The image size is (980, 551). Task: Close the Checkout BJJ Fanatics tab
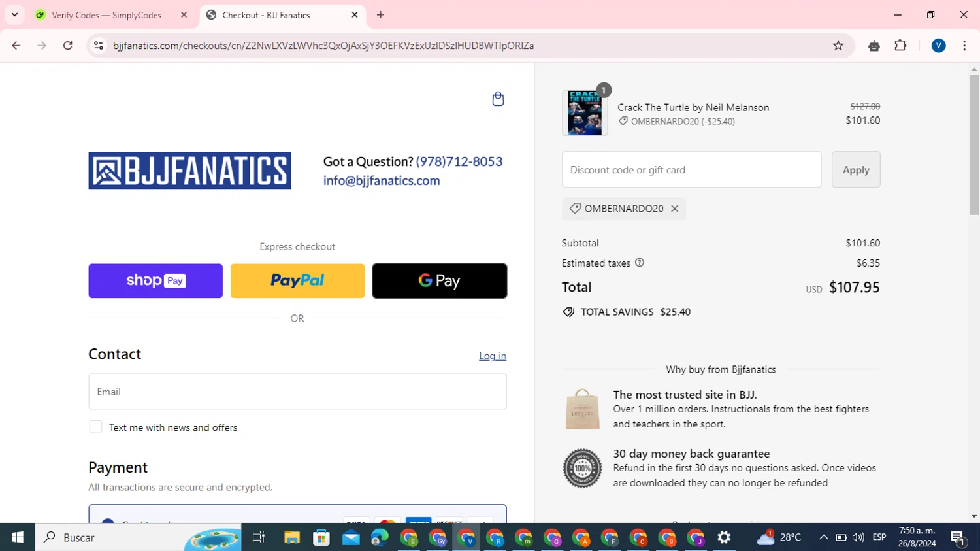[355, 15]
